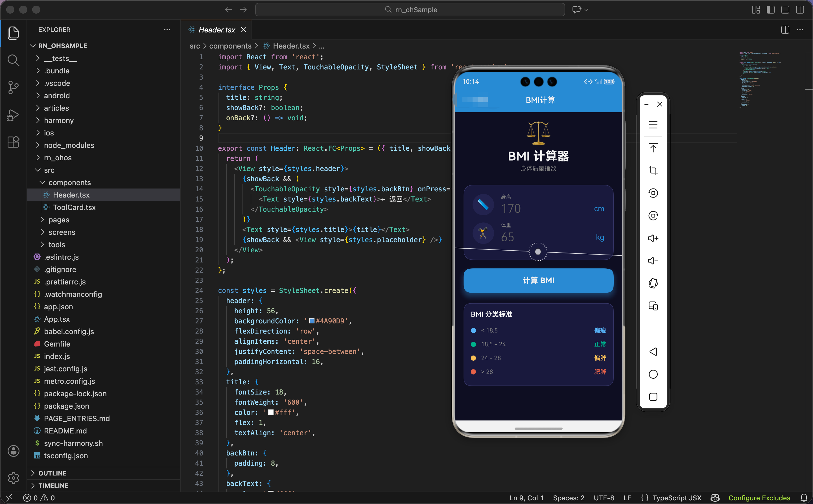Screen dimensions: 813x504
Task: Toggle secondary sidebar in title bar
Action: click(800, 10)
